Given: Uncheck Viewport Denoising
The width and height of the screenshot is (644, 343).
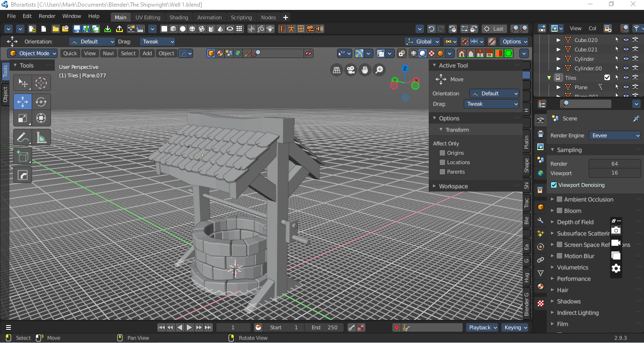Looking at the screenshot, I should 554,185.
